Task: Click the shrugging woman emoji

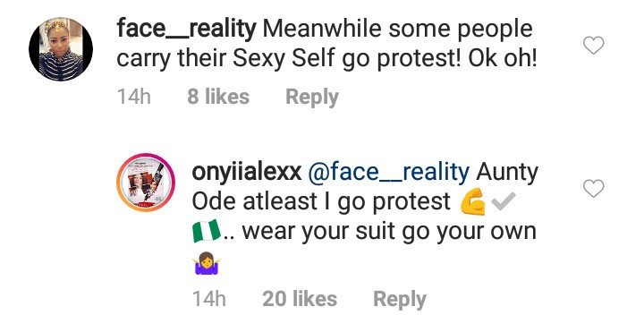Action: click(x=207, y=263)
